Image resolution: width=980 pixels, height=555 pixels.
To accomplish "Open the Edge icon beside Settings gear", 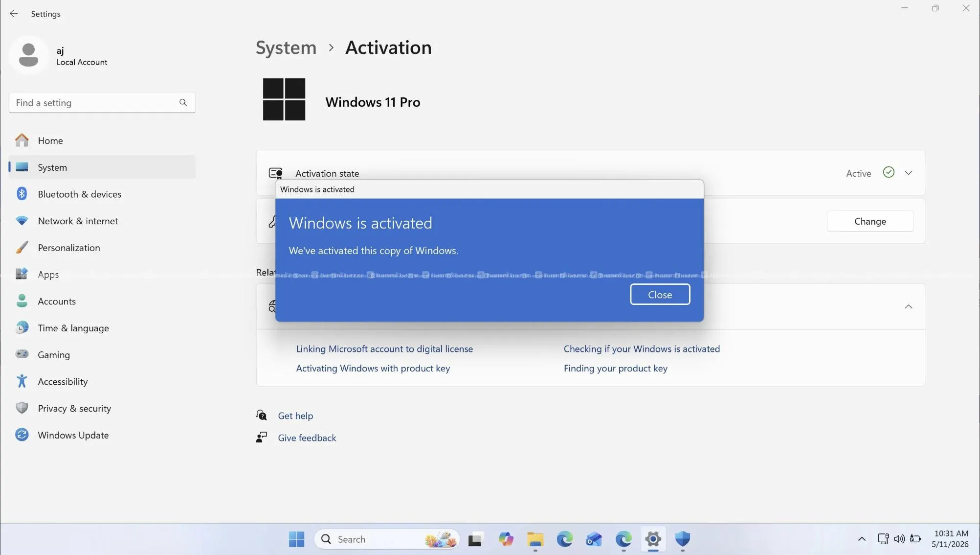I will pyautogui.click(x=624, y=539).
